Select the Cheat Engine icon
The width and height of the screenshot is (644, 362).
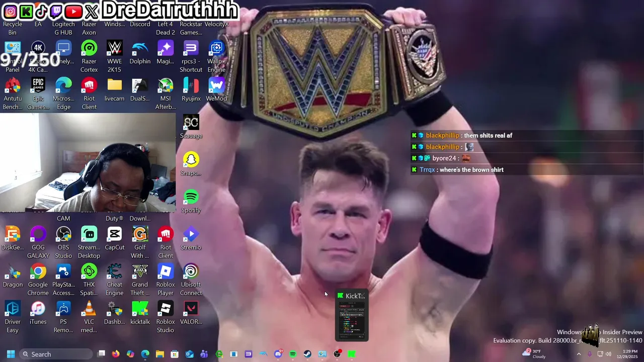[115, 280]
